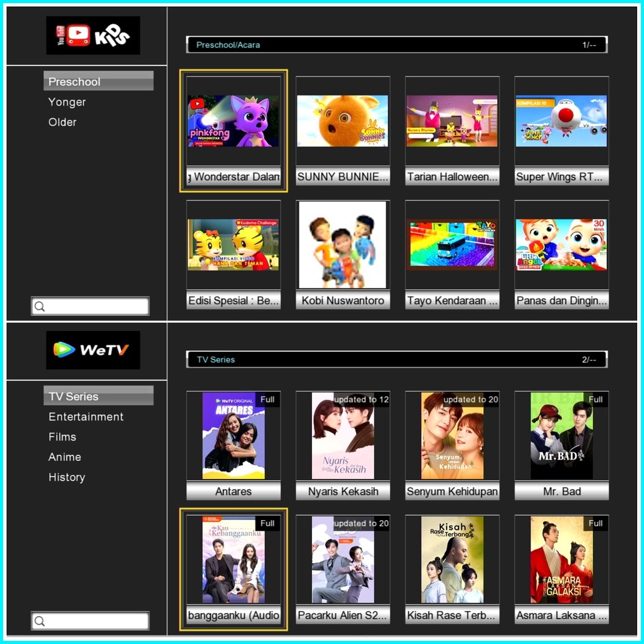Click the magnifier icon in the WeTV search box
This screenshot has height=644, width=644.
tap(40, 621)
